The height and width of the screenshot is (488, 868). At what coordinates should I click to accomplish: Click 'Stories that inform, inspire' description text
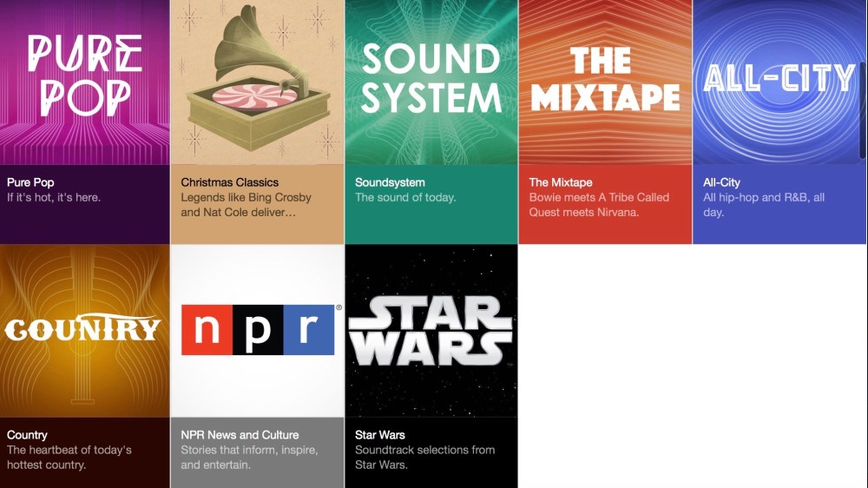tap(249, 458)
